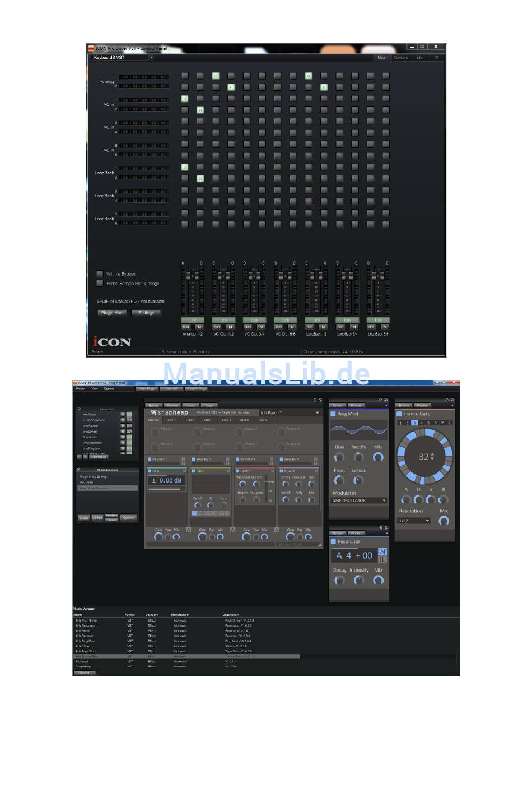Click the Trance Gate Mix knob

click(444, 521)
